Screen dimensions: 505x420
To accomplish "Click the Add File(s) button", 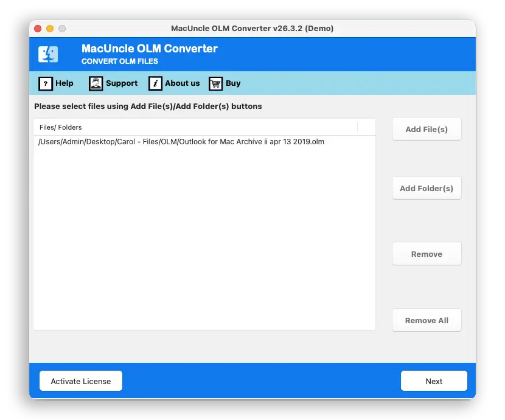I will pos(427,129).
